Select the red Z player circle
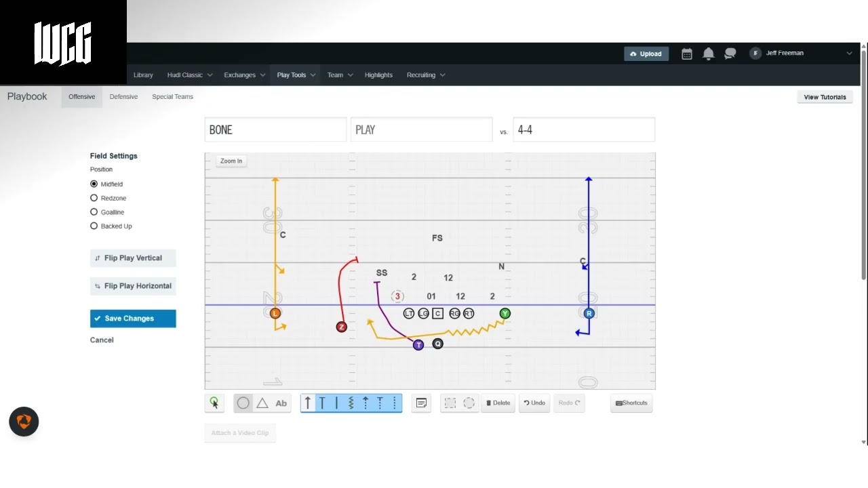Viewport: 868px width, 488px height. click(x=341, y=327)
